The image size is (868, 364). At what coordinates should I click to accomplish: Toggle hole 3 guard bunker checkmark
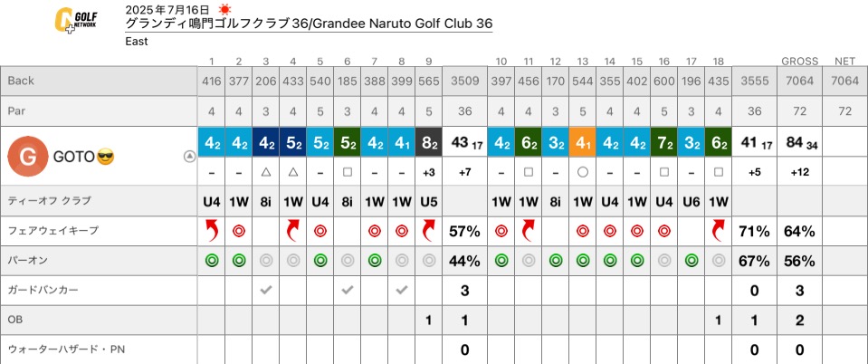[266, 290]
